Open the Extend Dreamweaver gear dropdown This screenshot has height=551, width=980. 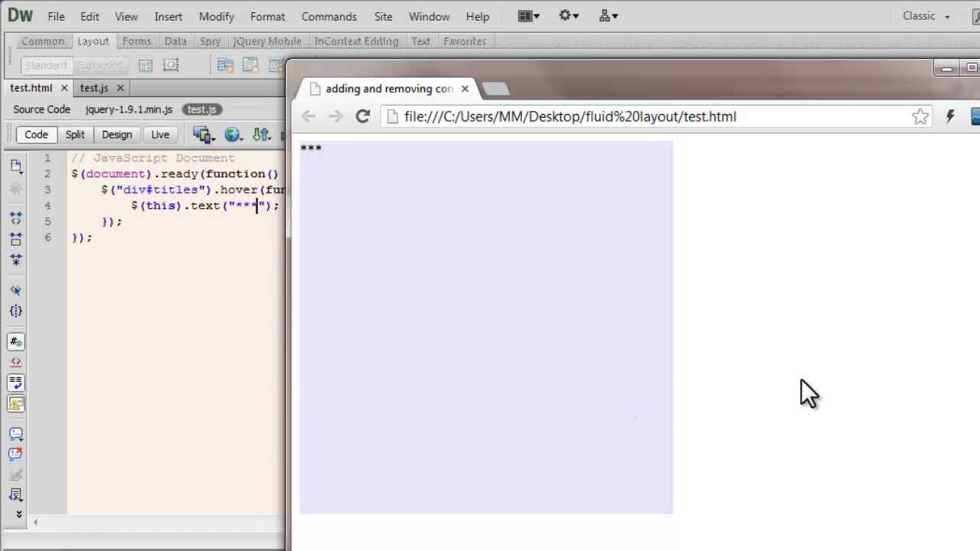click(569, 15)
